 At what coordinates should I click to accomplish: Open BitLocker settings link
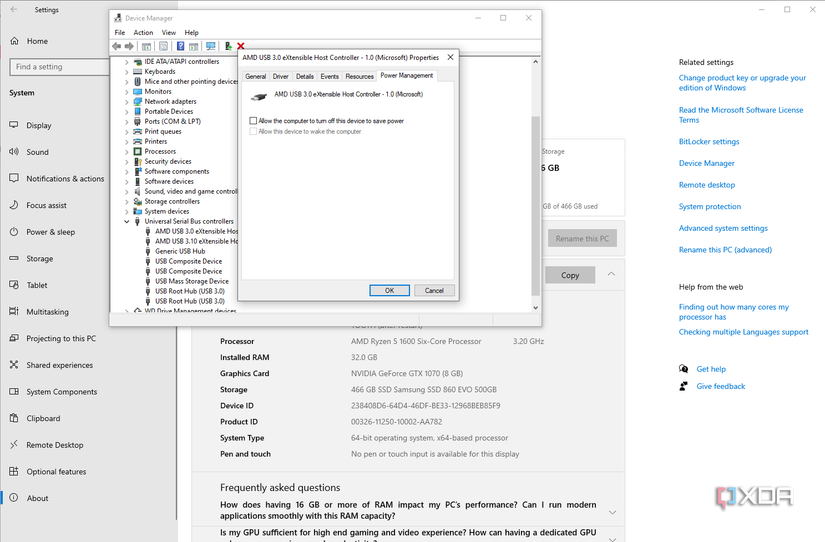coord(709,142)
